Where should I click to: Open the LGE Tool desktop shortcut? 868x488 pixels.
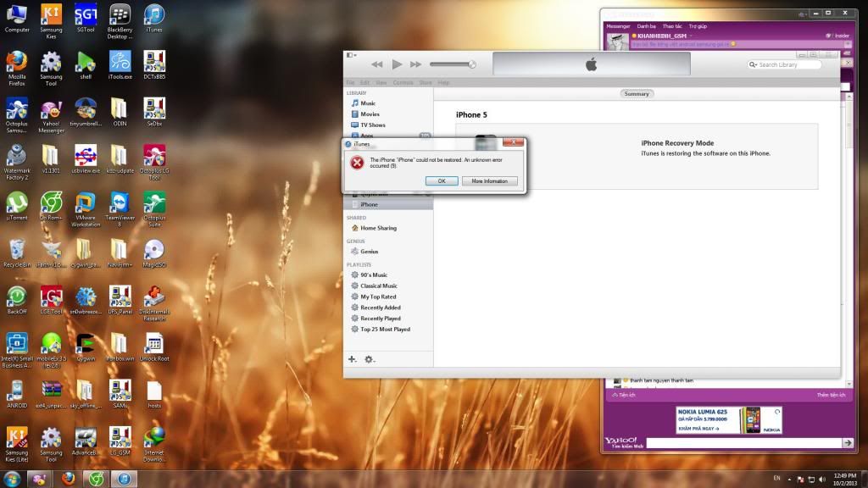tap(51, 301)
